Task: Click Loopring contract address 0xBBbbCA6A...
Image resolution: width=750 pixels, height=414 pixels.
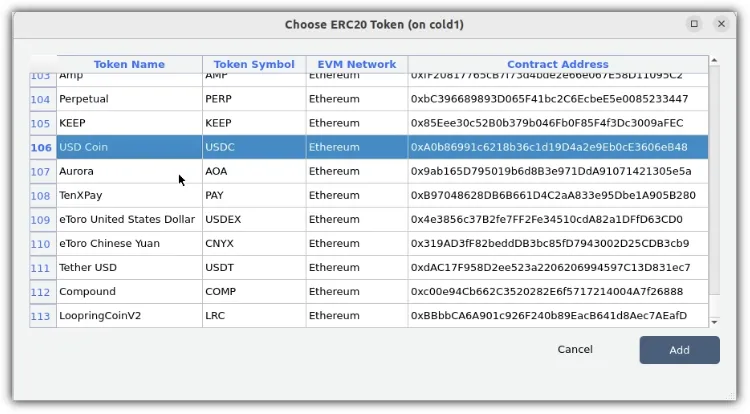Action: click(558, 316)
